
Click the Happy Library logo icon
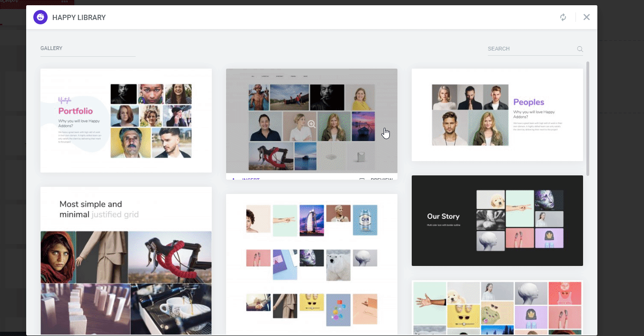pos(40,18)
